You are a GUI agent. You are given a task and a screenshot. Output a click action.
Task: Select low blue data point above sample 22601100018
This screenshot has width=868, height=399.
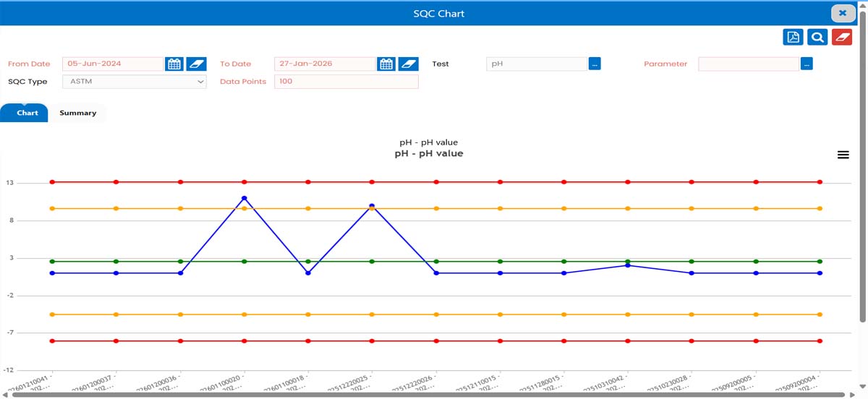pyautogui.click(x=308, y=273)
